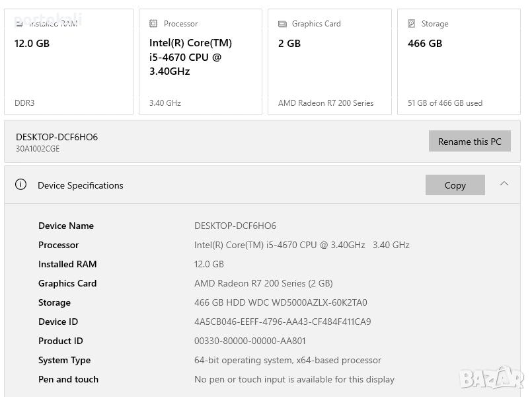Select the WDC WD5000AZLX storage value
532x397 pixels.
(280, 302)
